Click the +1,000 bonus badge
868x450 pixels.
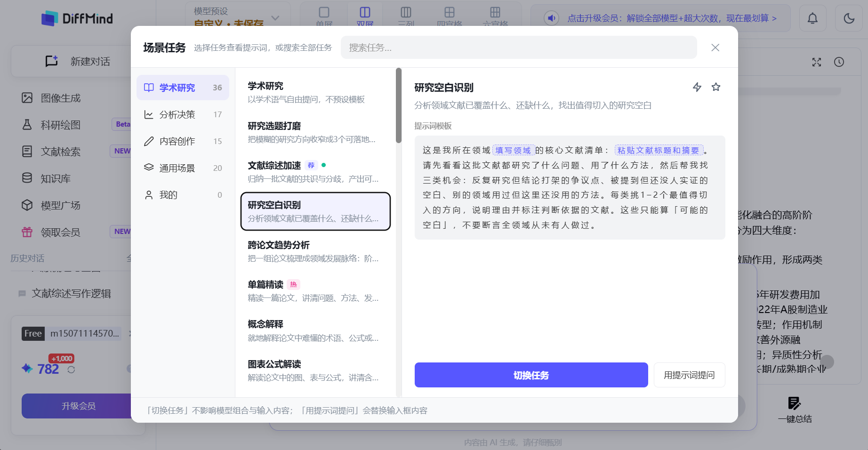pyautogui.click(x=62, y=359)
